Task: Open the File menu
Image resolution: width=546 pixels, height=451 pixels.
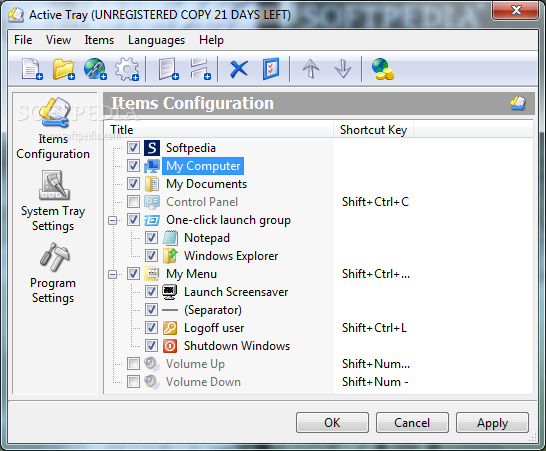Action: coord(23,40)
